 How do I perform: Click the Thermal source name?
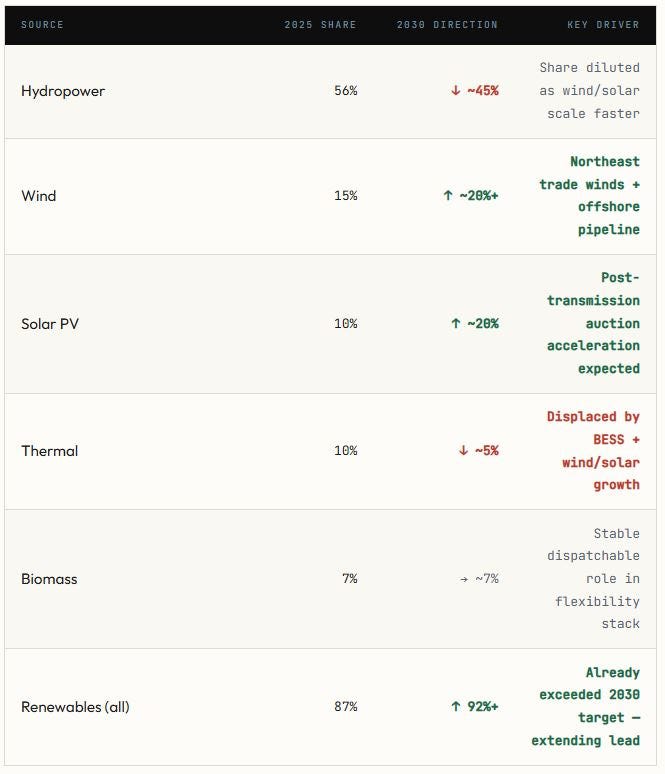[x=49, y=451]
